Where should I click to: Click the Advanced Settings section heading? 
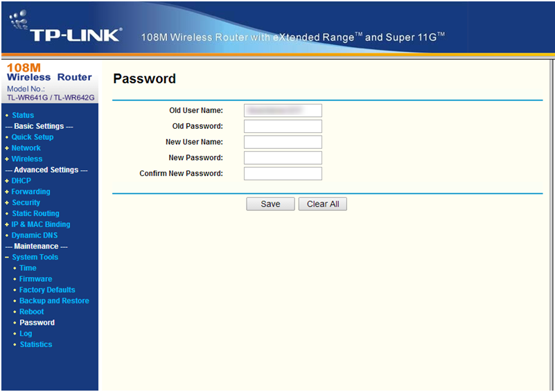coord(46,170)
